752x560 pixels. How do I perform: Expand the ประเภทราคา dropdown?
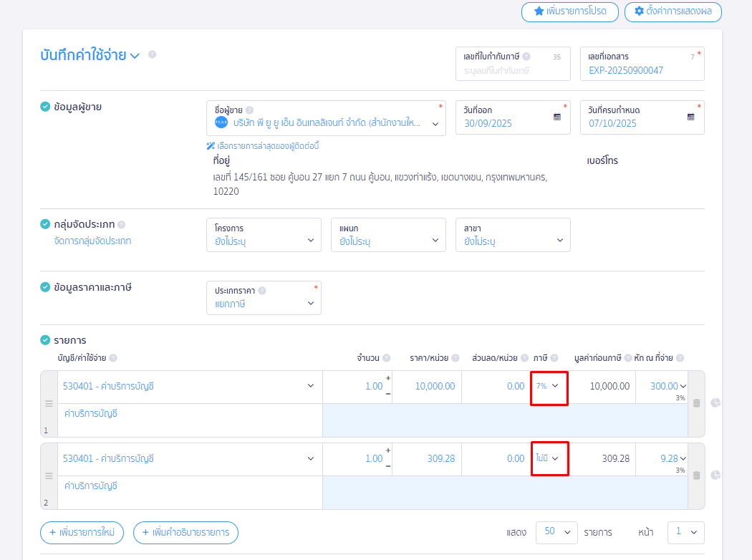coord(264,298)
